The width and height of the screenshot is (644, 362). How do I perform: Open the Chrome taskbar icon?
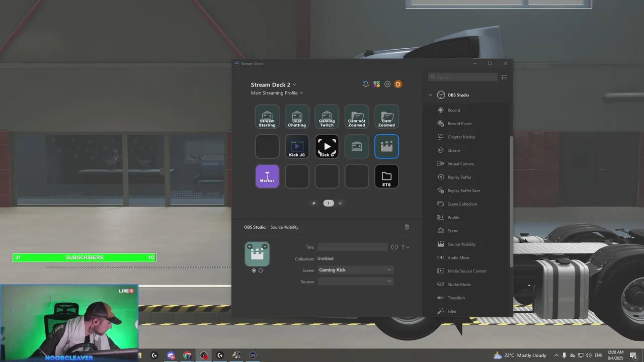[x=187, y=355]
